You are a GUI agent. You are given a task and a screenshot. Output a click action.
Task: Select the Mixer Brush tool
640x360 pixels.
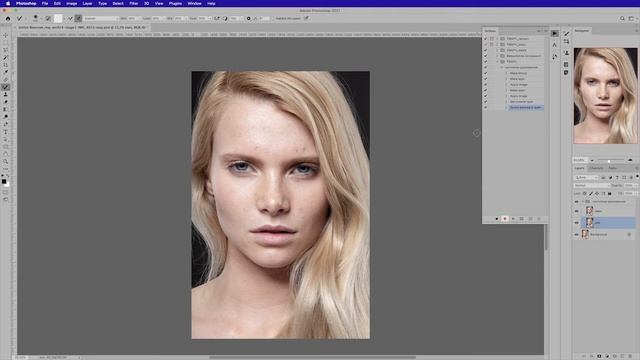[5, 87]
